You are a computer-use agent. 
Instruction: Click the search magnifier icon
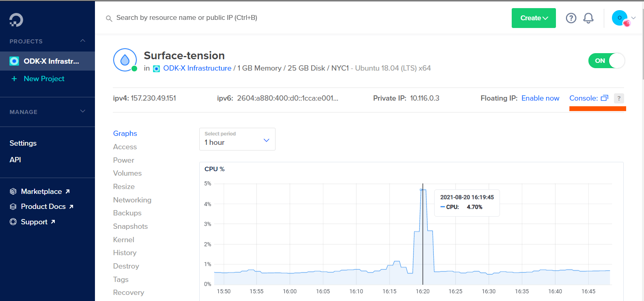pyautogui.click(x=109, y=18)
